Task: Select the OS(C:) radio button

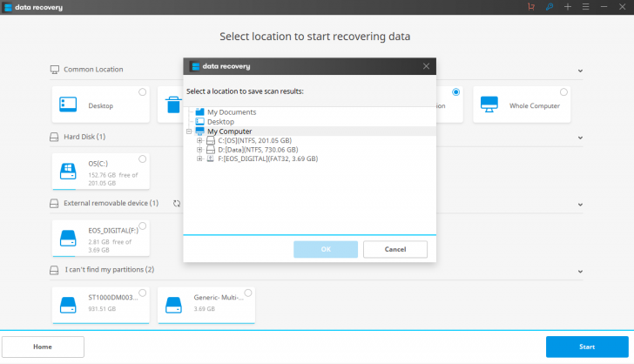Action: pyautogui.click(x=142, y=159)
